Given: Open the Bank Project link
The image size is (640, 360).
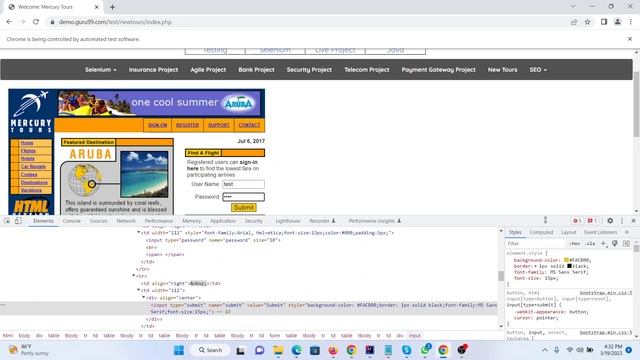Looking at the screenshot, I should point(256,70).
